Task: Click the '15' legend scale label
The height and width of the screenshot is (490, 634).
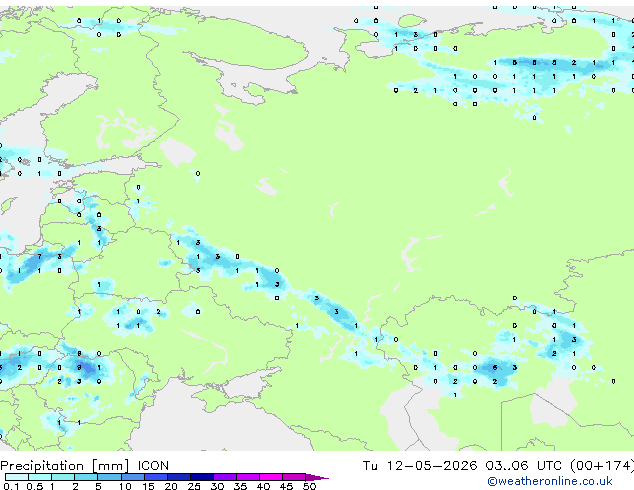Action: pyautogui.click(x=148, y=486)
